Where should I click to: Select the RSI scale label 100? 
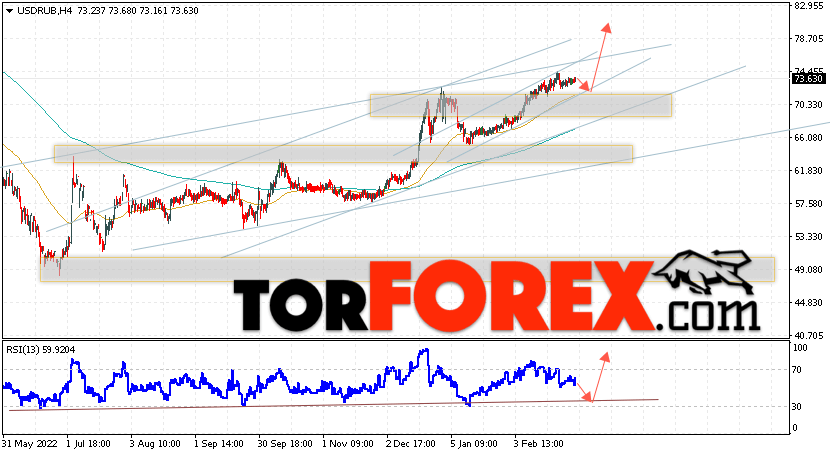[x=800, y=348]
